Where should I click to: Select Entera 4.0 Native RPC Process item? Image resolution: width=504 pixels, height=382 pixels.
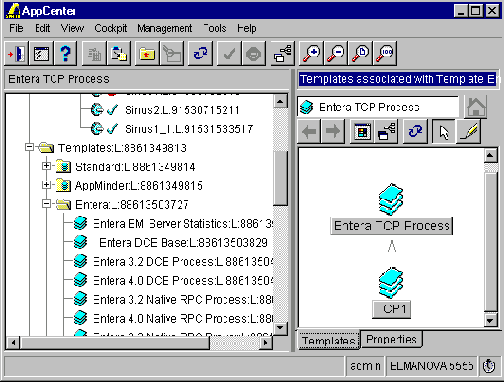click(x=183, y=319)
